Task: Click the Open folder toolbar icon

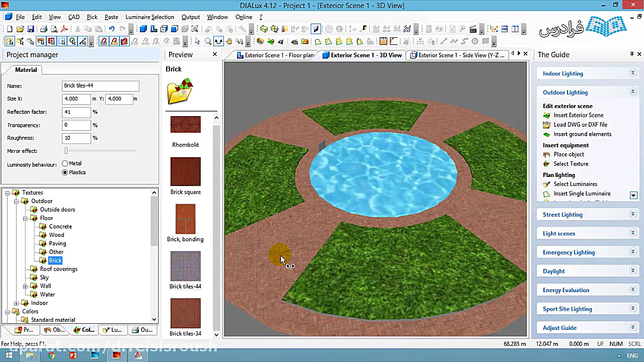Action: (20, 29)
